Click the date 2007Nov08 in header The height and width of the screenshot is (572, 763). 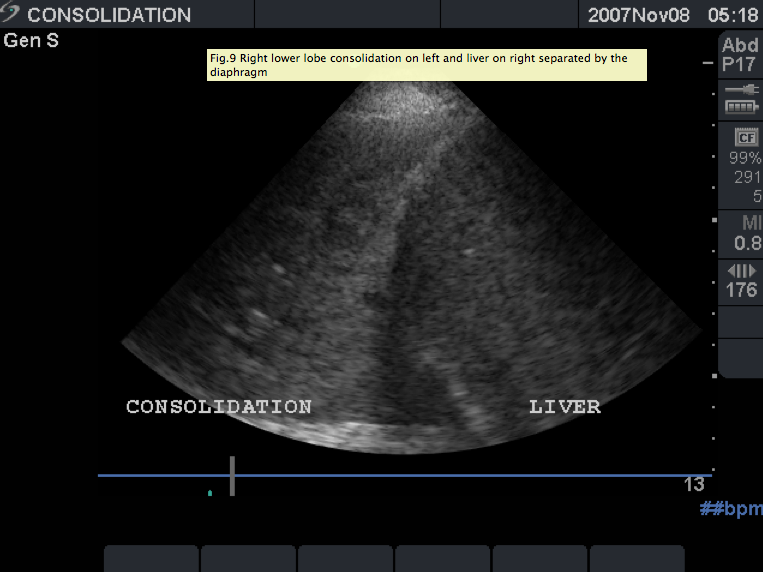click(638, 15)
